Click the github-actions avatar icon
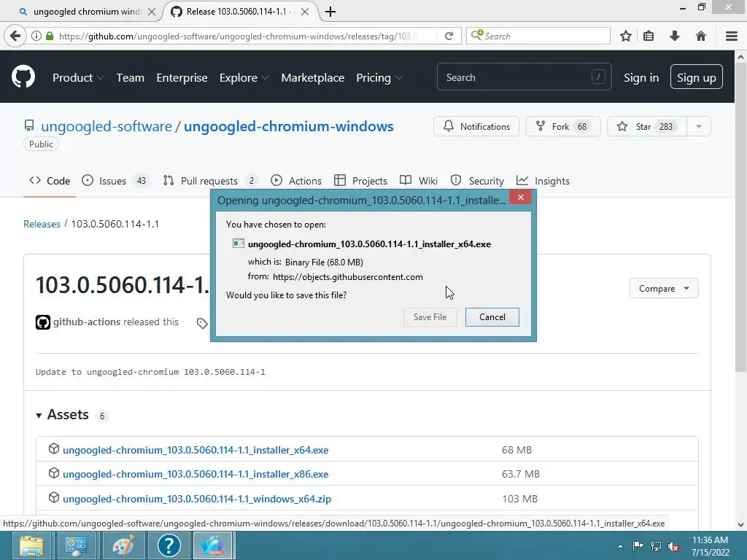Viewport: 747px width, 560px height. [43, 322]
